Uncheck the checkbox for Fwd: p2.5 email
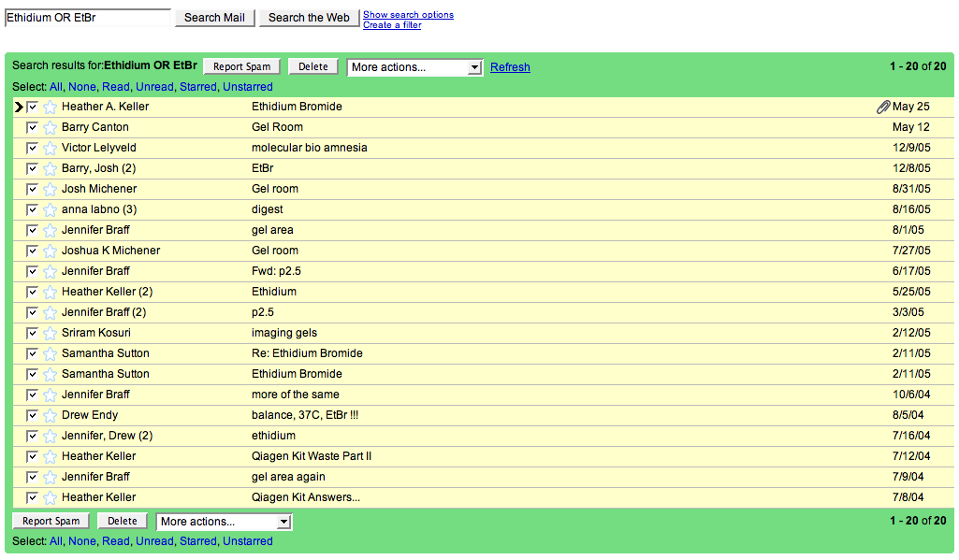Viewport: 959px width, 560px height. (x=33, y=271)
